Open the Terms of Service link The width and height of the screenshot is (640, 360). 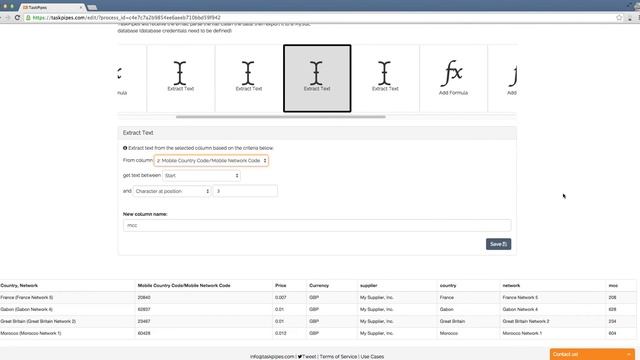click(x=338, y=356)
